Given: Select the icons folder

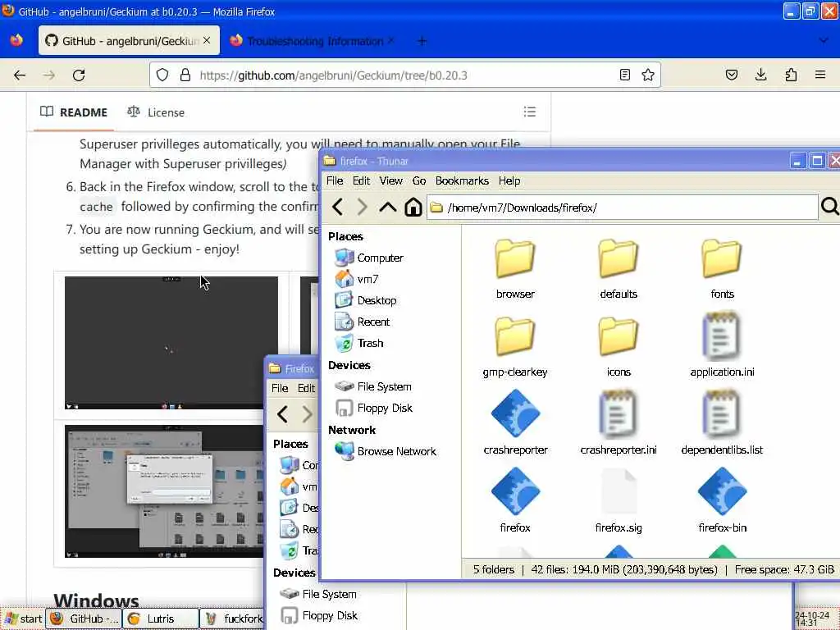Looking at the screenshot, I should pyautogui.click(x=619, y=347).
